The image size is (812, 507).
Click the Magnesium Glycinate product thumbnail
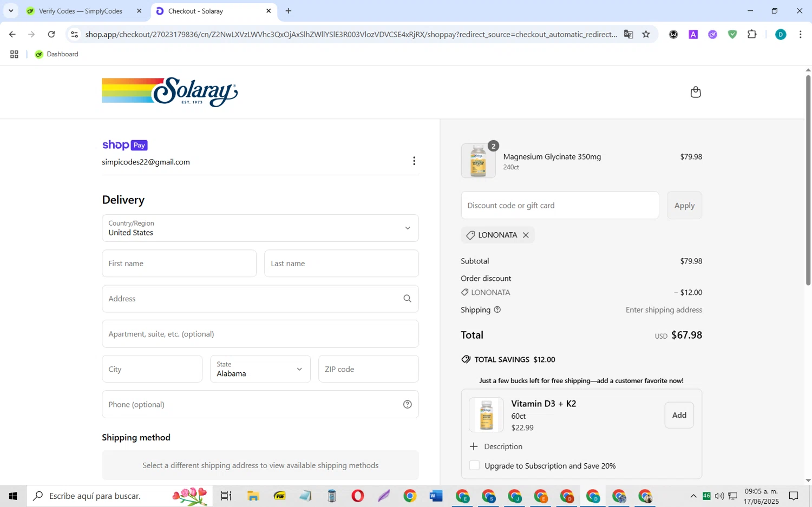478,161
